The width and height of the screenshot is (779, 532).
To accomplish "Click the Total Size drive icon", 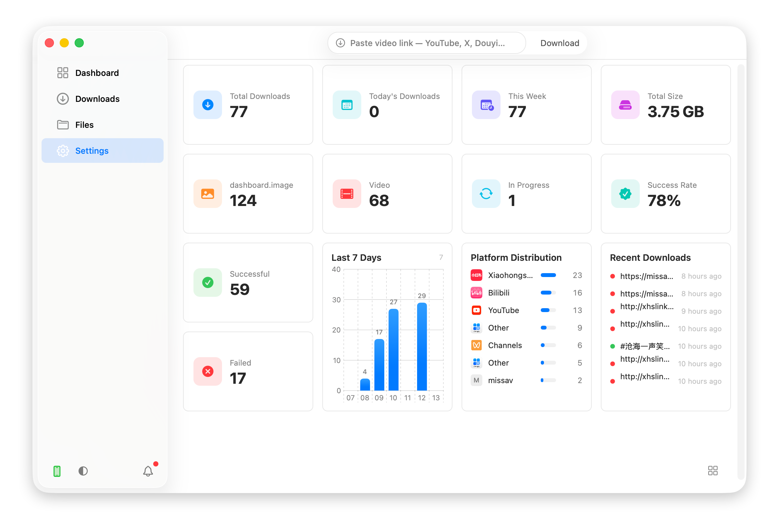I will [625, 105].
